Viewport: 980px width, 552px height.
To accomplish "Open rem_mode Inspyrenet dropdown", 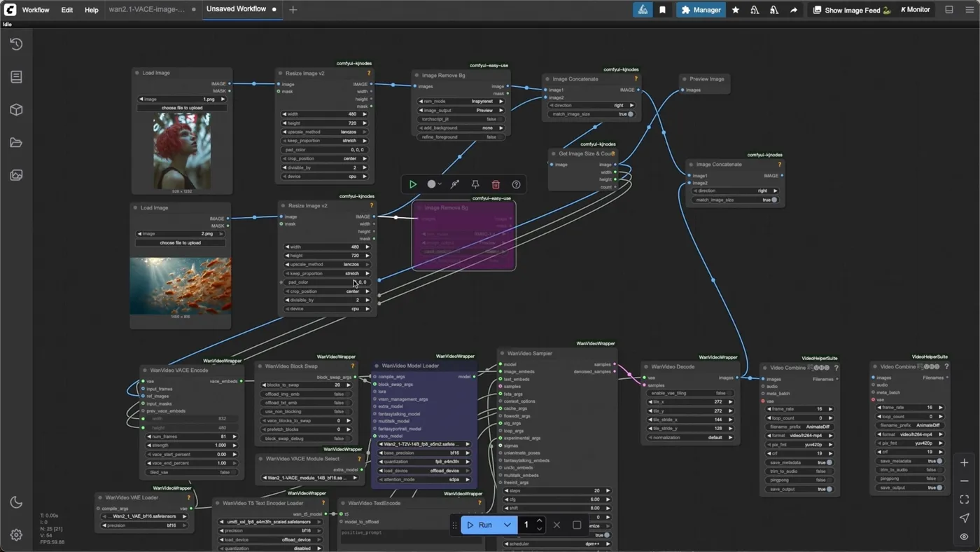I will tap(461, 102).
